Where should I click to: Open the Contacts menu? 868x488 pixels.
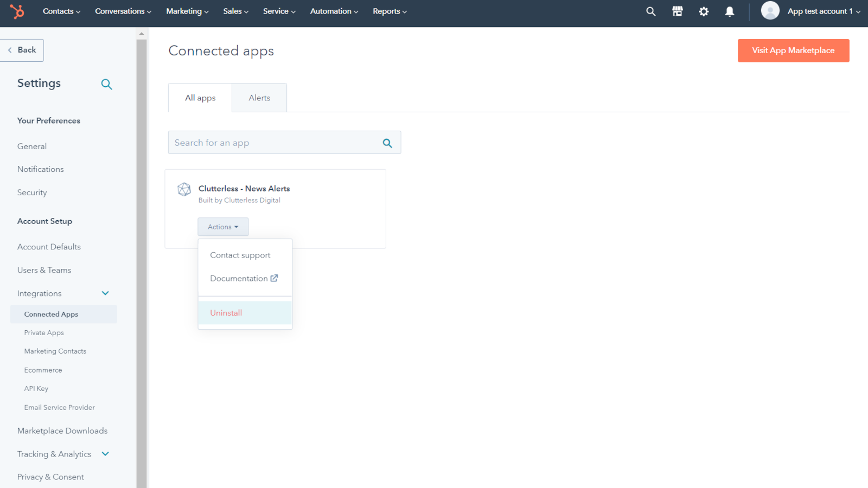pos(61,11)
